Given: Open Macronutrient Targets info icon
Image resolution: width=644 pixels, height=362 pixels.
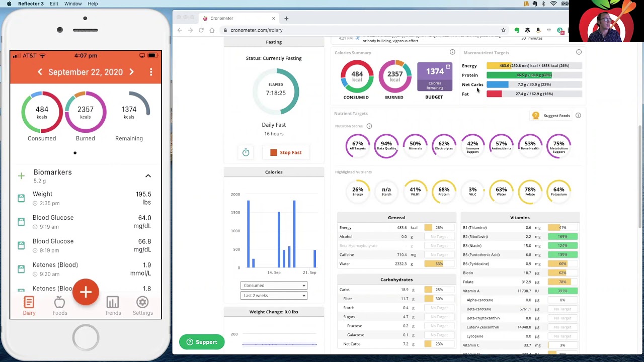Looking at the screenshot, I should click(579, 52).
